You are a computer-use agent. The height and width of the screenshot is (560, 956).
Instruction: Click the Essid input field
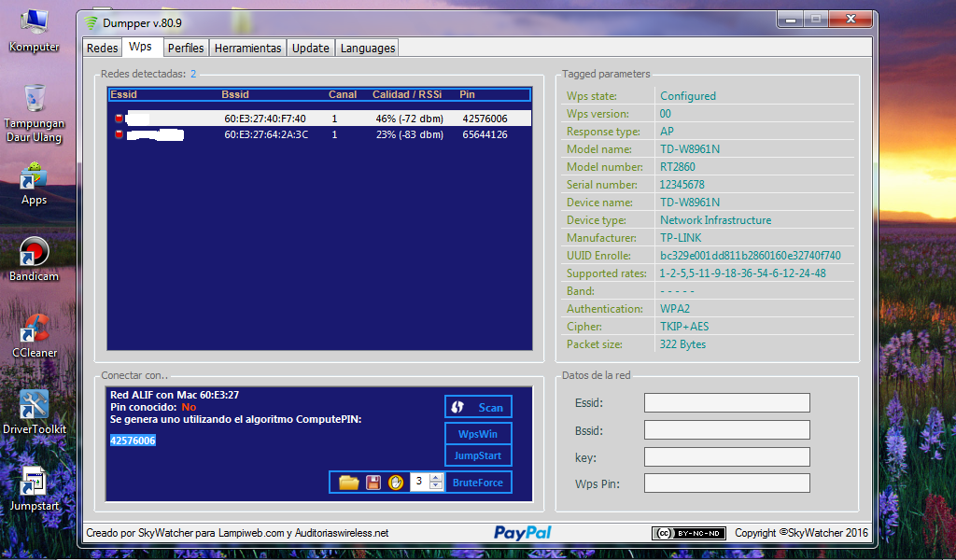pyautogui.click(x=726, y=403)
